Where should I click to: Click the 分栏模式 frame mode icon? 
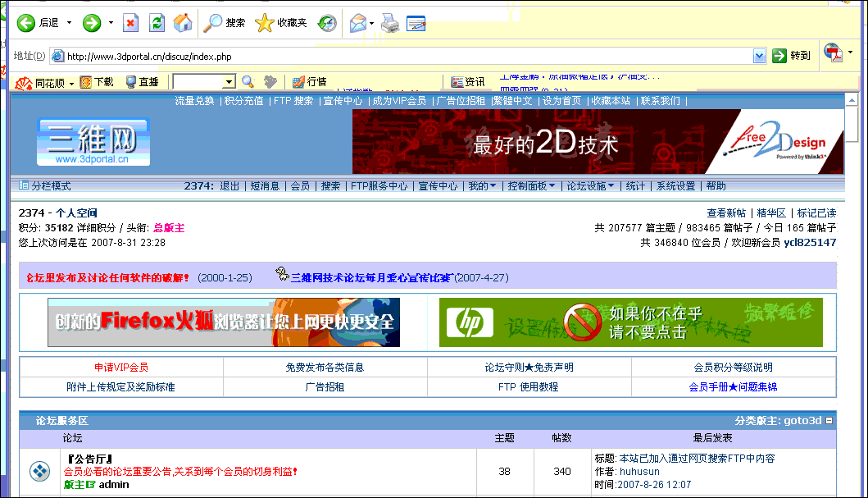click(24, 185)
